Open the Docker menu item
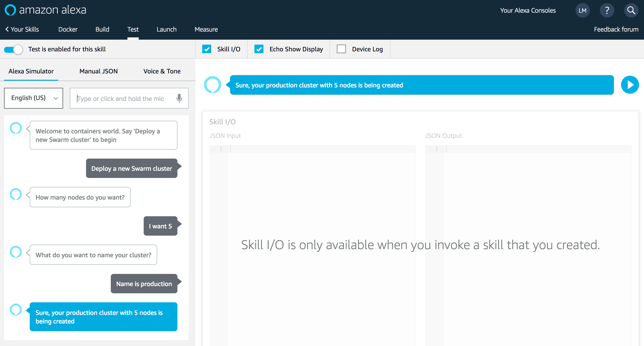 pos(68,29)
